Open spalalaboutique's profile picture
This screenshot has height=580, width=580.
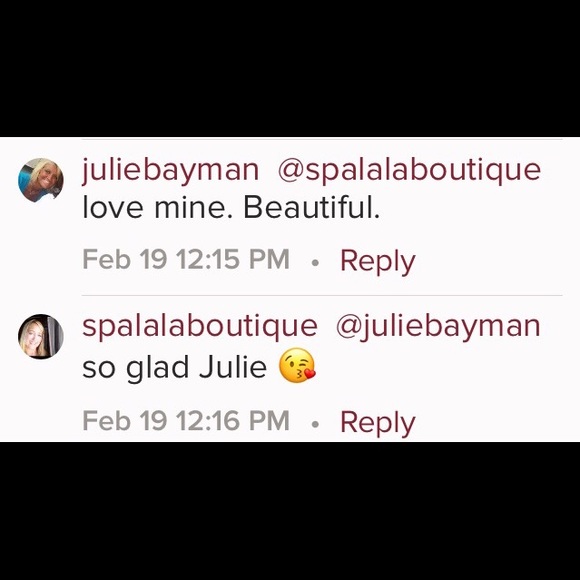[x=41, y=336]
